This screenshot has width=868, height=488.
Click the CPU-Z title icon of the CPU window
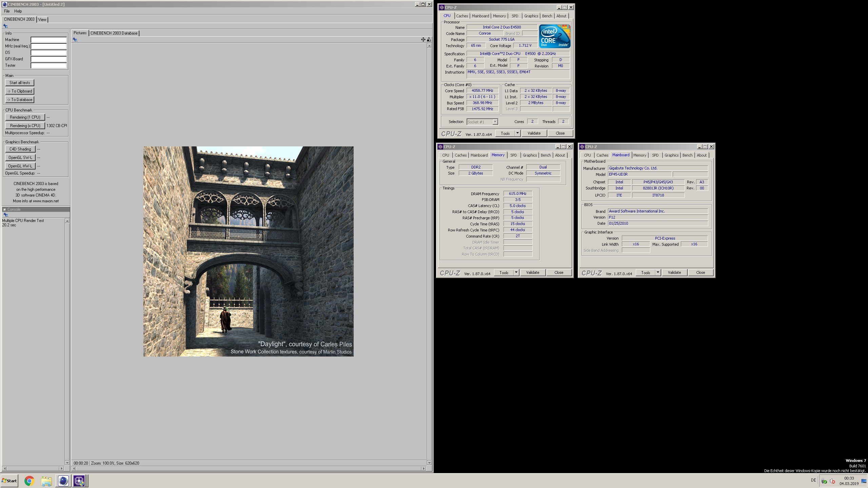(x=441, y=7)
